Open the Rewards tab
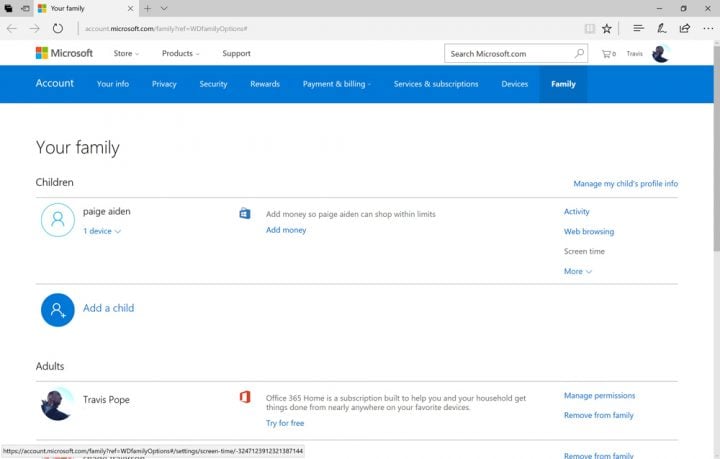This screenshot has width=720, height=459. (x=265, y=84)
